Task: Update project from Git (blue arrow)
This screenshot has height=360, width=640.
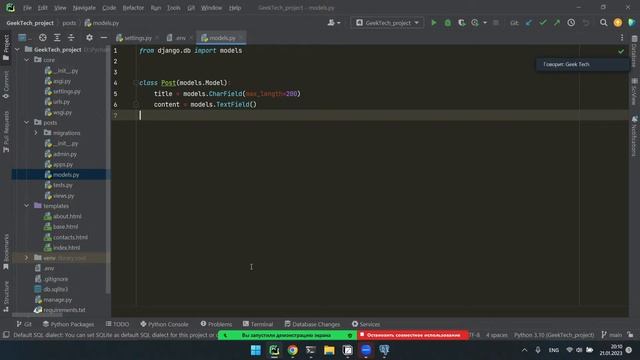Action: point(529,23)
